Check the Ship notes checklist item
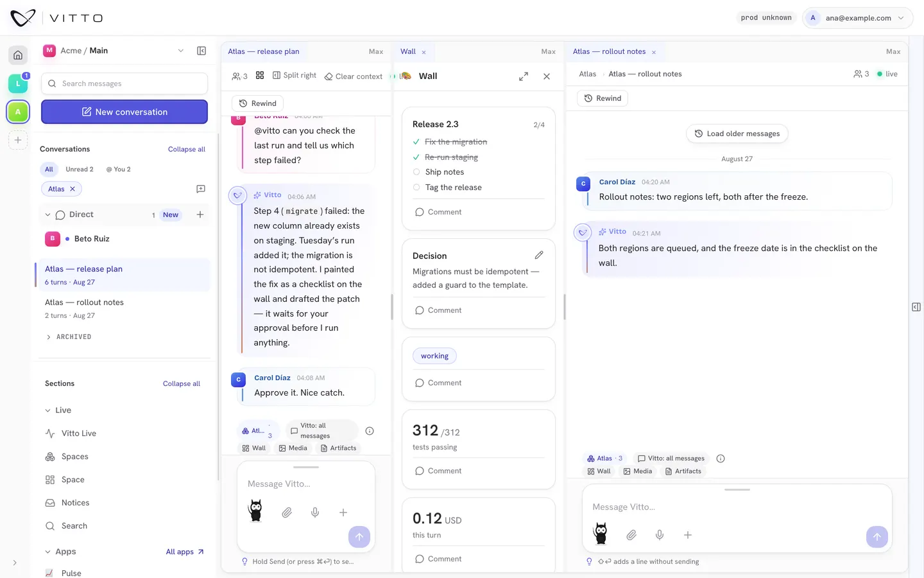 (x=416, y=172)
